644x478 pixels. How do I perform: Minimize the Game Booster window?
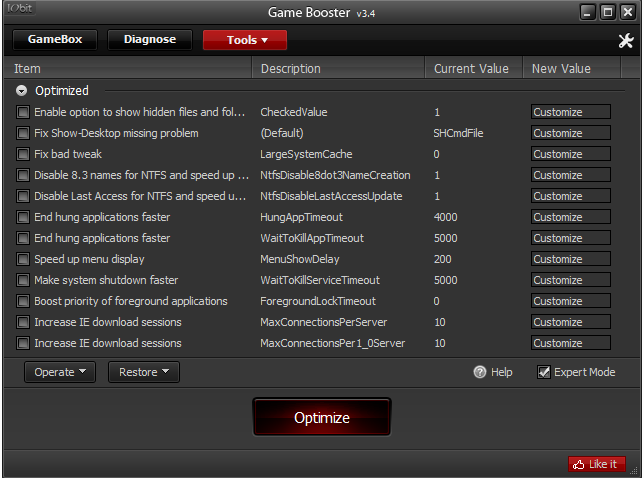587,12
